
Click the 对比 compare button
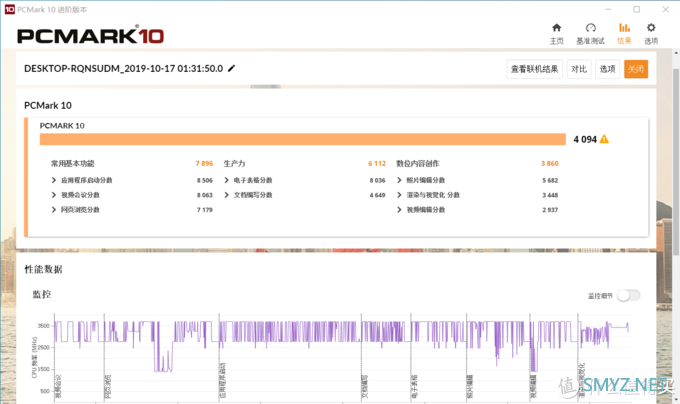[579, 69]
